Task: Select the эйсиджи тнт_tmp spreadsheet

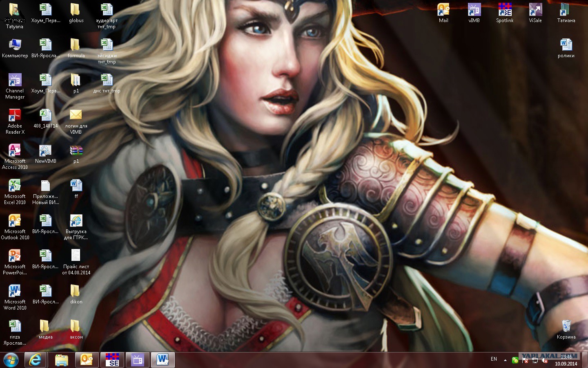Action: (107, 52)
